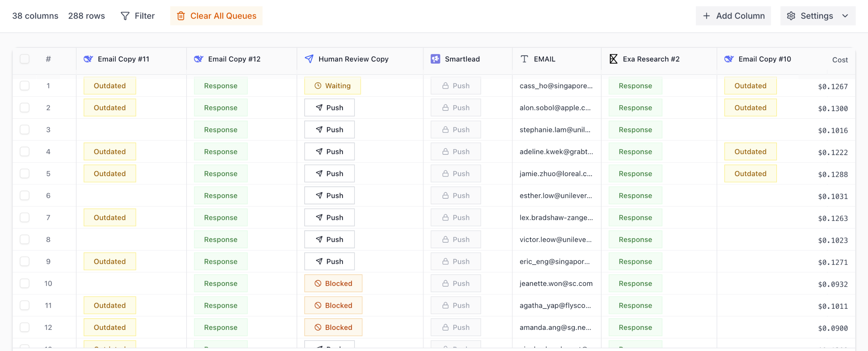The image size is (868, 351).
Task: Open the Email Copy #10 column header
Action: click(x=764, y=59)
